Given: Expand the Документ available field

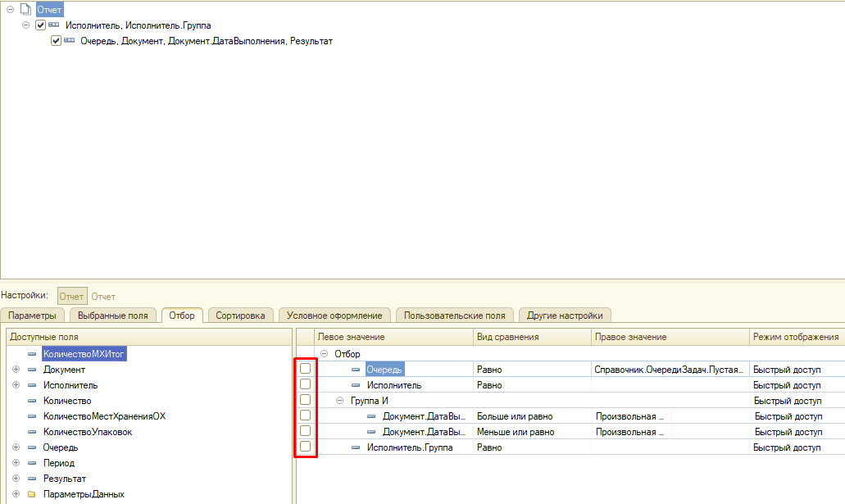Looking at the screenshot, I should point(16,370).
